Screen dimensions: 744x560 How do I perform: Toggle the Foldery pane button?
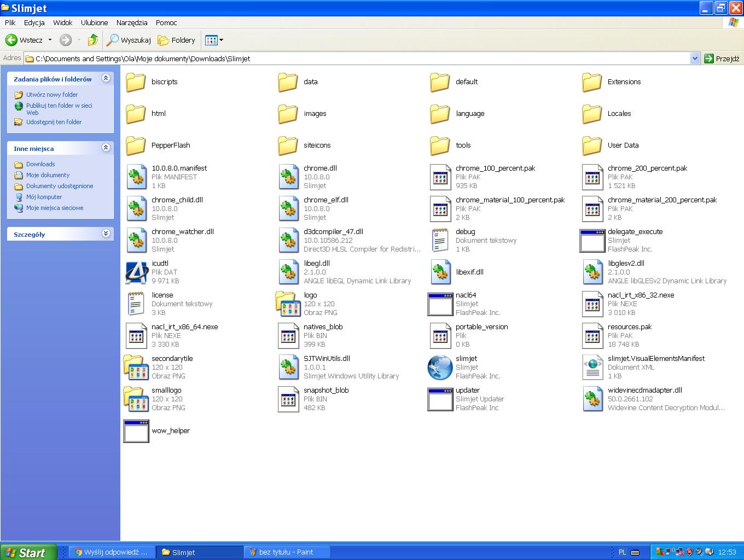(x=176, y=40)
